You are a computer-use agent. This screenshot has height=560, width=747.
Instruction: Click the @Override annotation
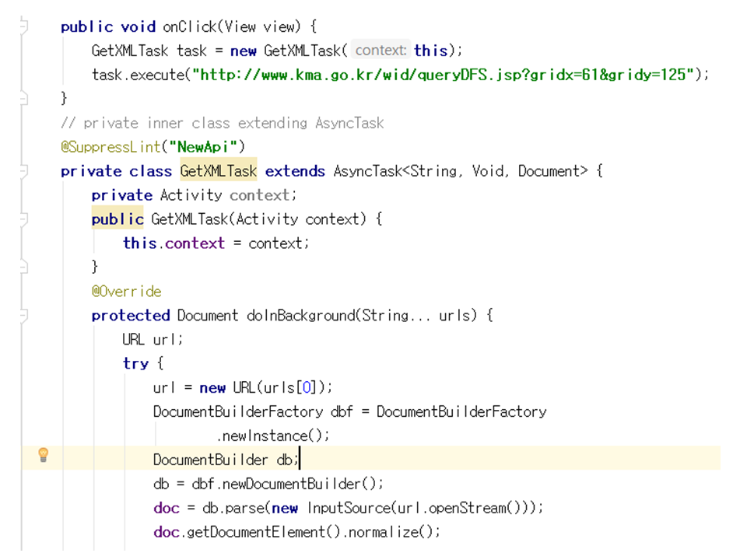[126, 292]
